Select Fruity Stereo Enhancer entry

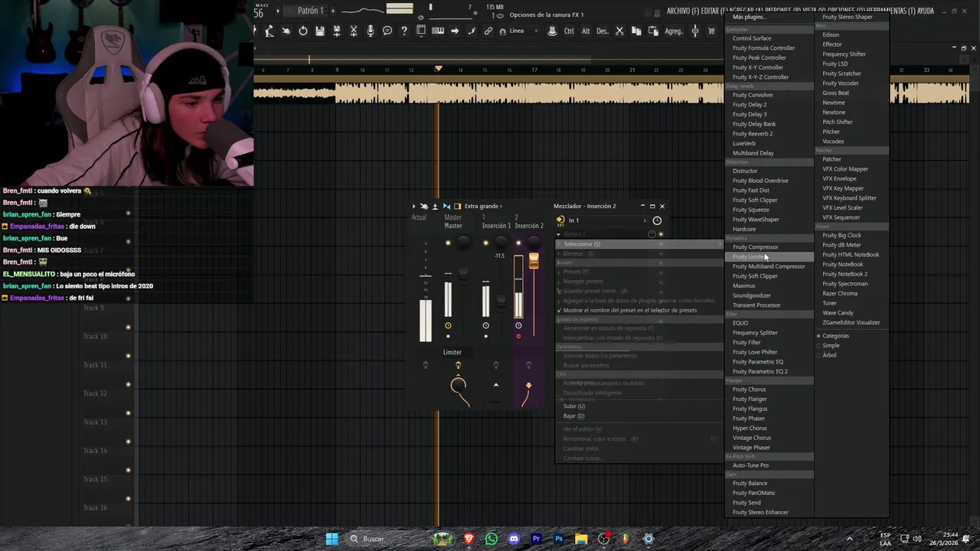coord(760,512)
